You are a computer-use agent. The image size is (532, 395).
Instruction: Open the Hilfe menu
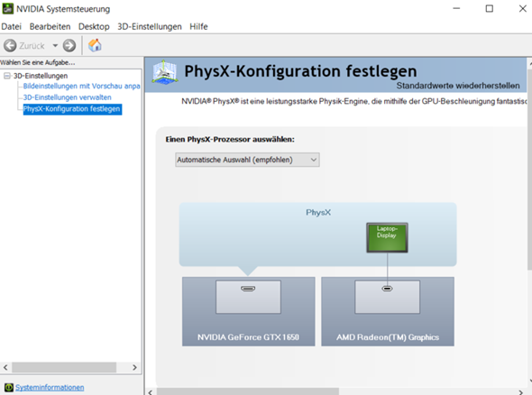tap(198, 26)
